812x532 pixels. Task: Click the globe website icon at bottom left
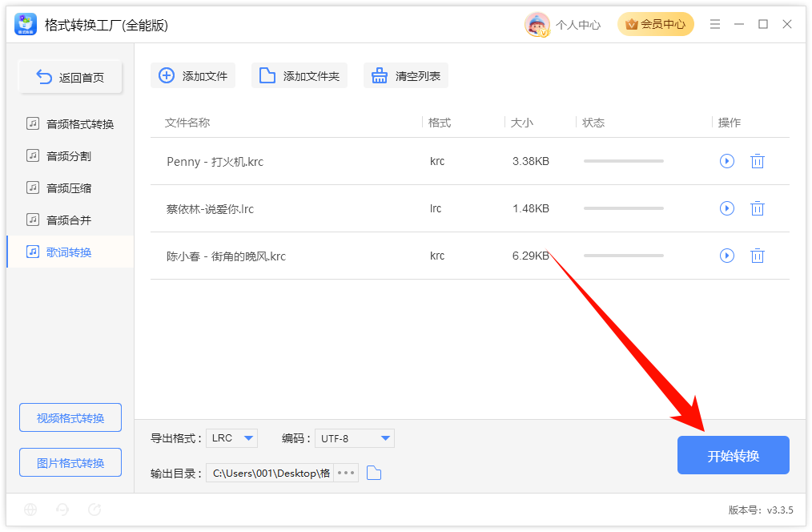tap(30, 510)
